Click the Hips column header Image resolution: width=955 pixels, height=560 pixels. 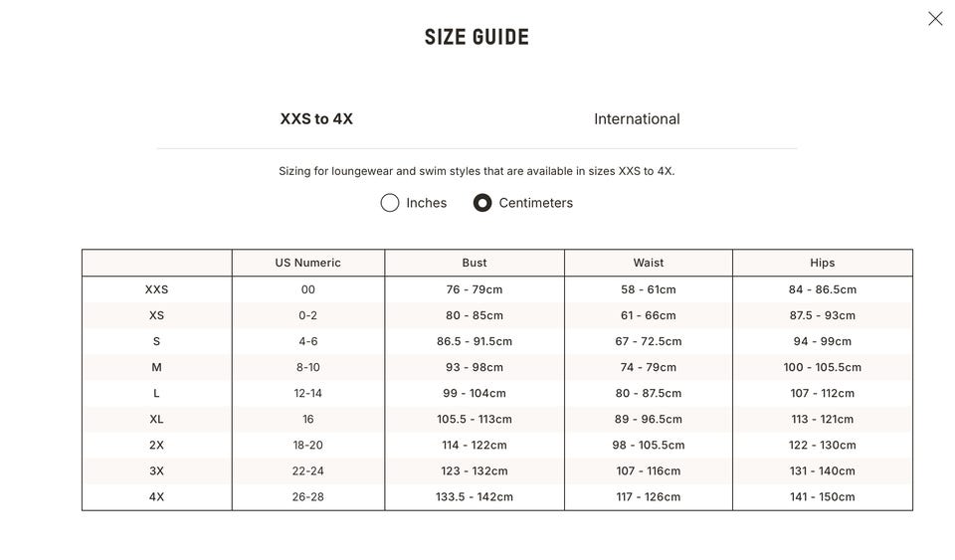823,264
